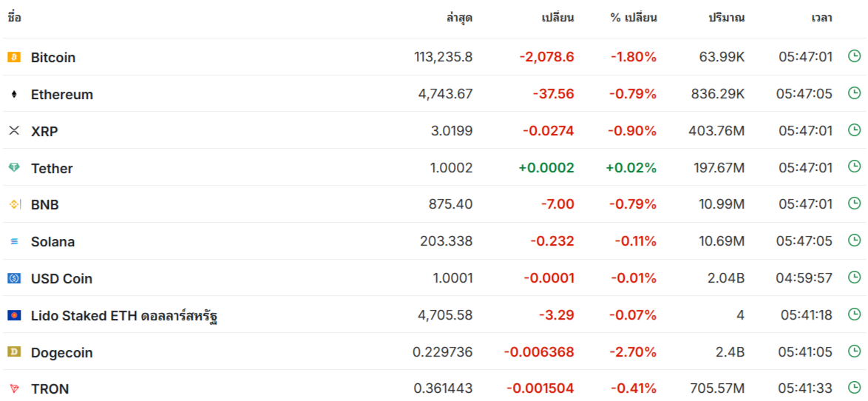This screenshot has width=868, height=401.
Task: Open the Ethereum name link
Action: 62,94
